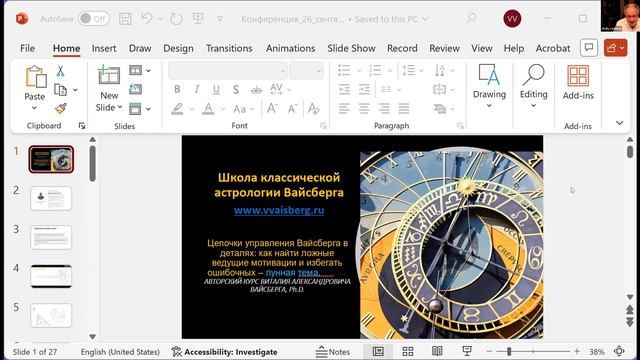Click the red Share button

[x=615, y=48]
